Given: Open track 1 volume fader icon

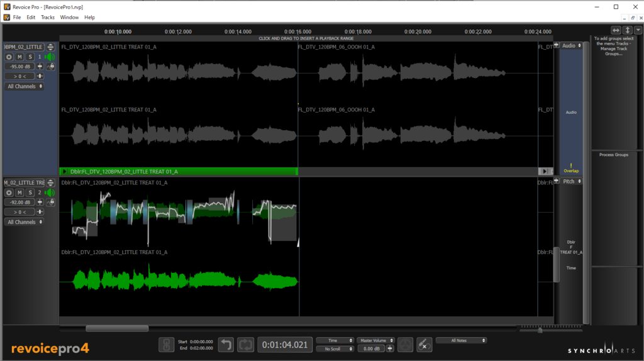Looking at the screenshot, I should click(x=40, y=66).
